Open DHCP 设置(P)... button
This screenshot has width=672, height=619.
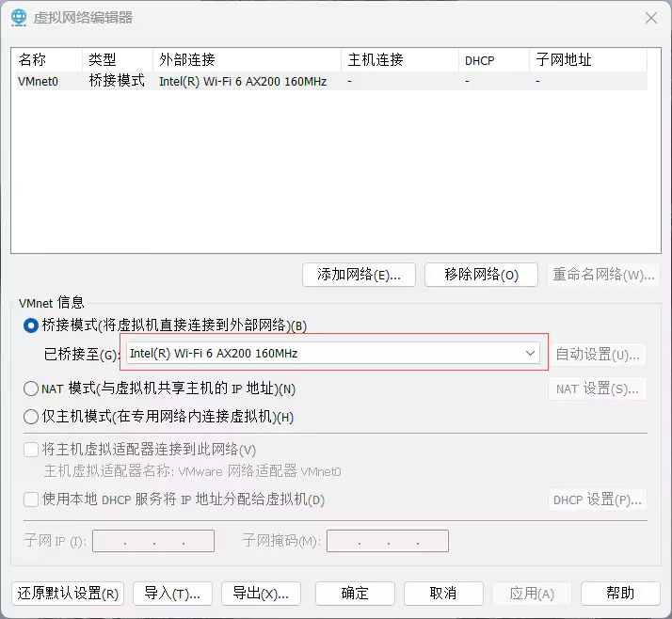coord(598,500)
